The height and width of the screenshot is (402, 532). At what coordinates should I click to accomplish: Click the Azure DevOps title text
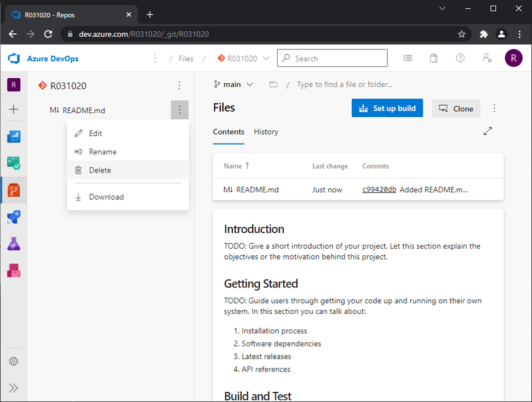[53, 59]
